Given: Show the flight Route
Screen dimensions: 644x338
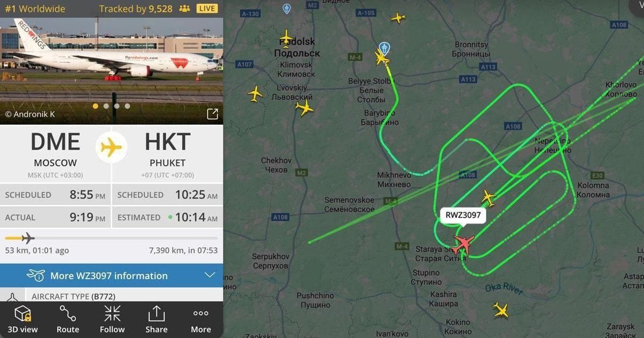Looking at the screenshot, I should pos(68,319).
